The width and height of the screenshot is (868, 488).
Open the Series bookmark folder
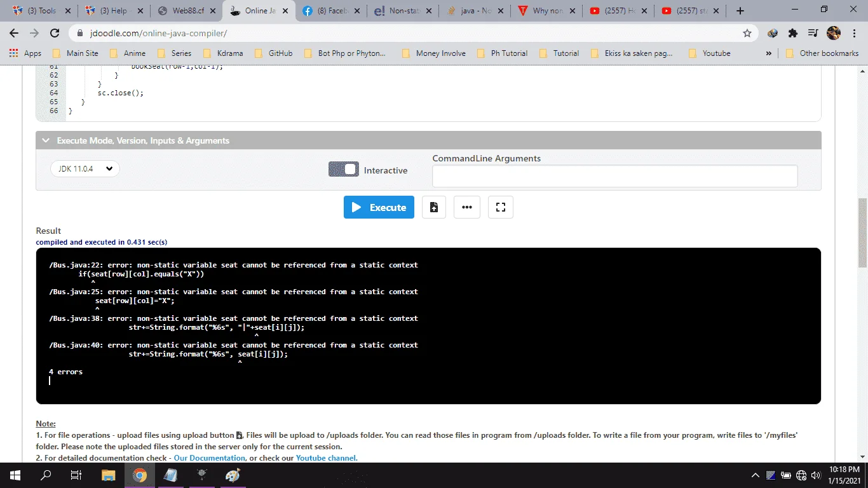coord(174,53)
